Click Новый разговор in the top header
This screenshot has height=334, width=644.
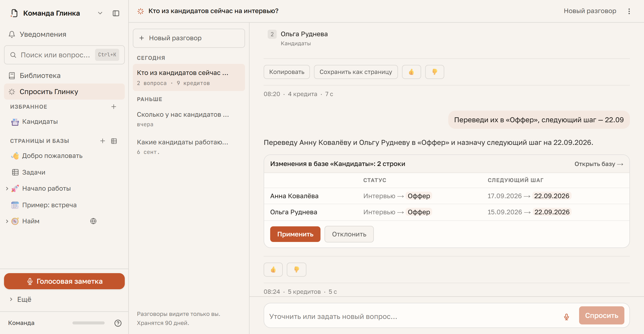coord(590,11)
